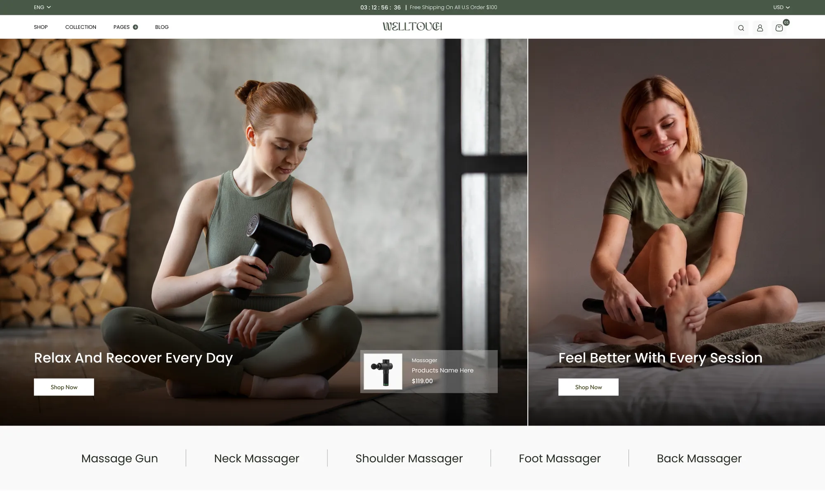Viewport: 825px width, 504px height.
Task: Open the Foot Massager category
Action: point(560,459)
